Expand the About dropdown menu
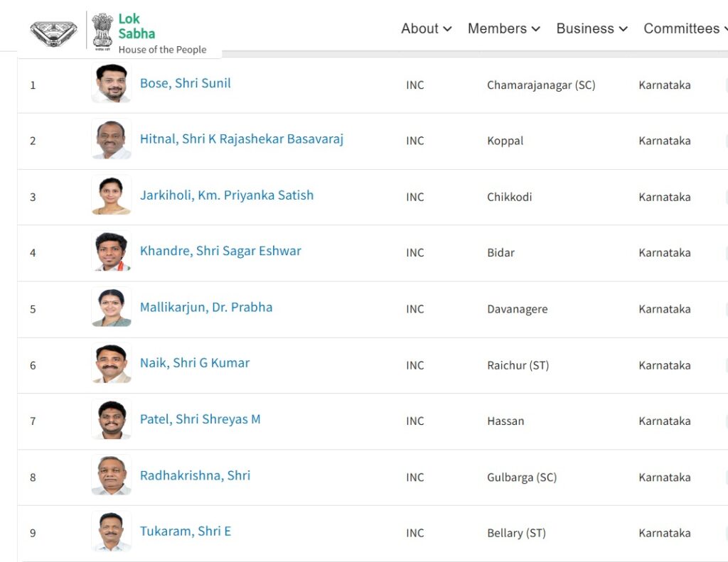This screenshot has height=562, width=728. [426, 29]
